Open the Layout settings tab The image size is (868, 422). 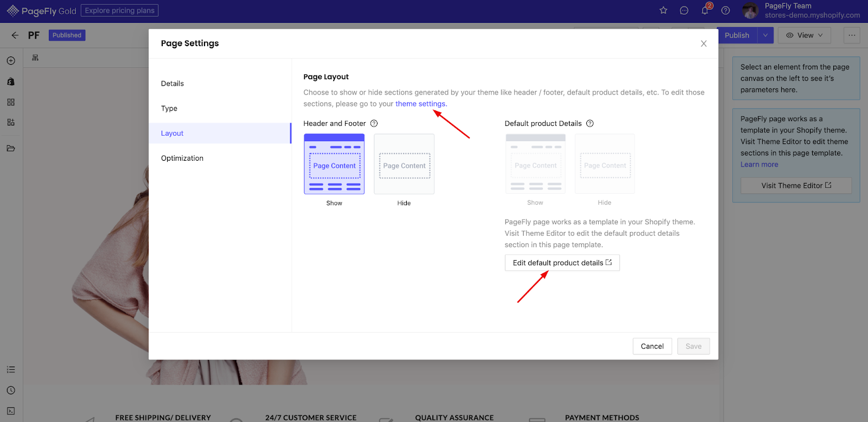click(x=220, y=133)
